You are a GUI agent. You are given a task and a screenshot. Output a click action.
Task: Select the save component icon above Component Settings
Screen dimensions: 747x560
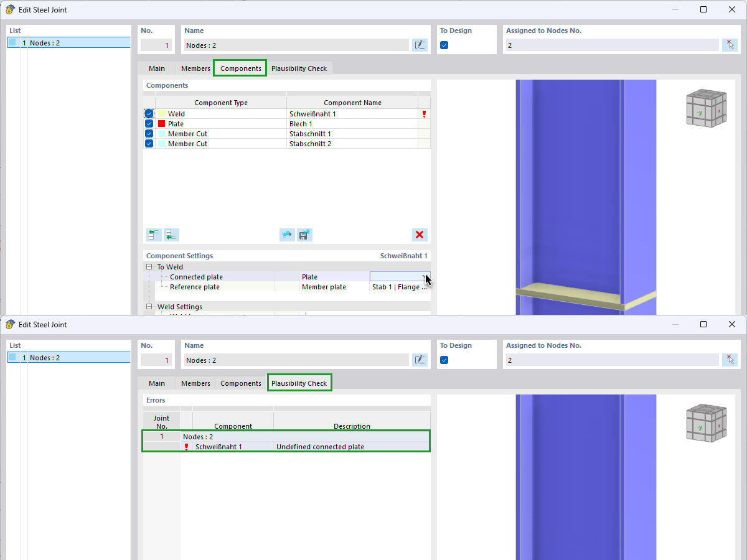click(304, 235)
